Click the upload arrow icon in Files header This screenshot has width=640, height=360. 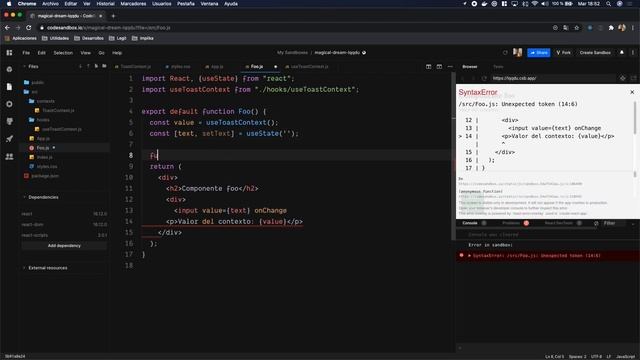[x=88, y=66]
